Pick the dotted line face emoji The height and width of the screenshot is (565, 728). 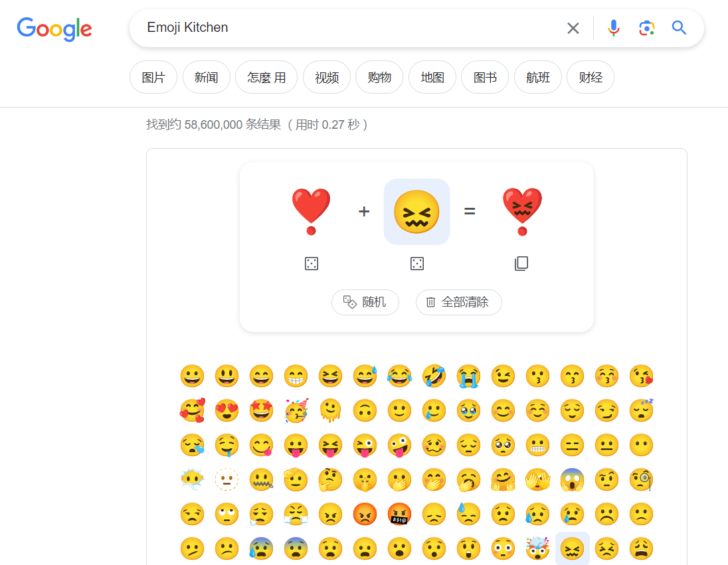coord(227,479)
